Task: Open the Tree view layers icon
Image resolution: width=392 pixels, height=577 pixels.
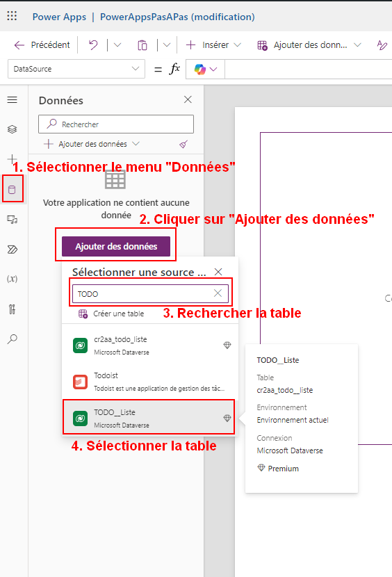Action: click(x=12, y=129)
